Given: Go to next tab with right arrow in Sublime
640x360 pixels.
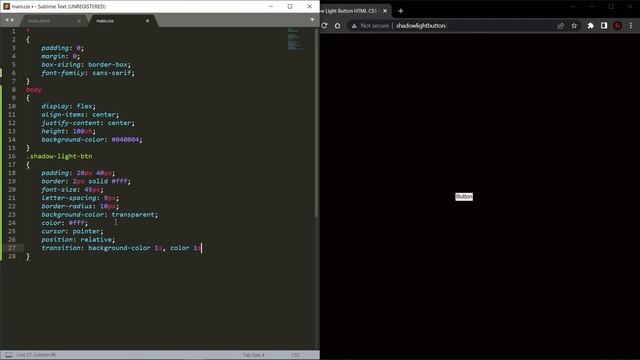Looking at the screenshot, I should [x=12, y=20].
